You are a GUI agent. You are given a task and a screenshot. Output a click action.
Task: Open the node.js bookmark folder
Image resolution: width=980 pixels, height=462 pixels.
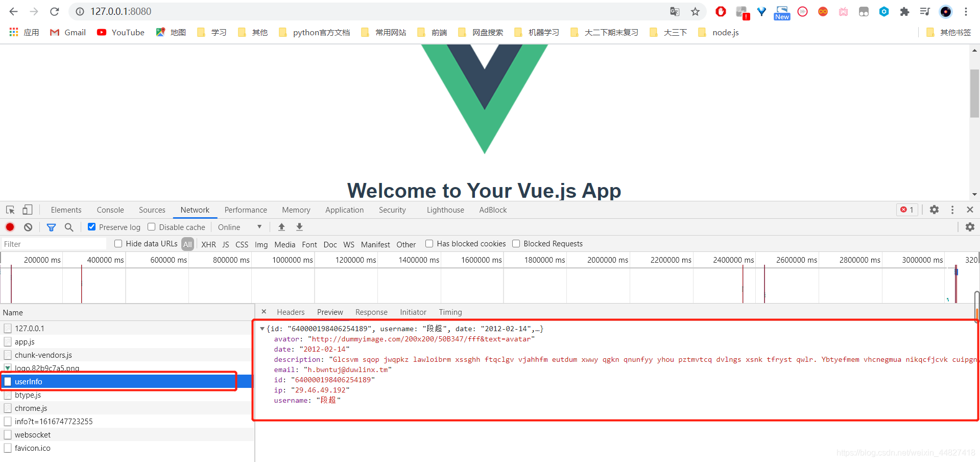click(719, 32)
